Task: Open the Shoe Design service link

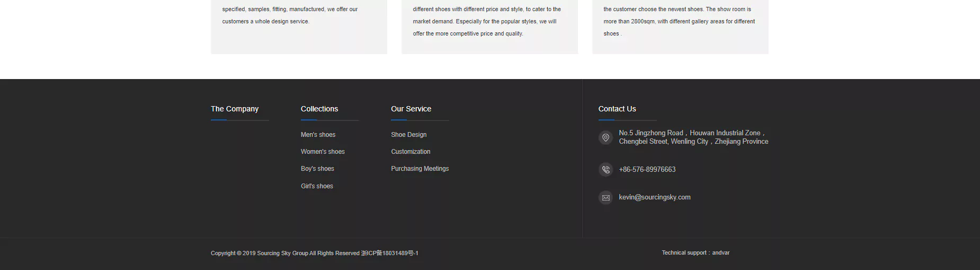Action: [408, 135]
